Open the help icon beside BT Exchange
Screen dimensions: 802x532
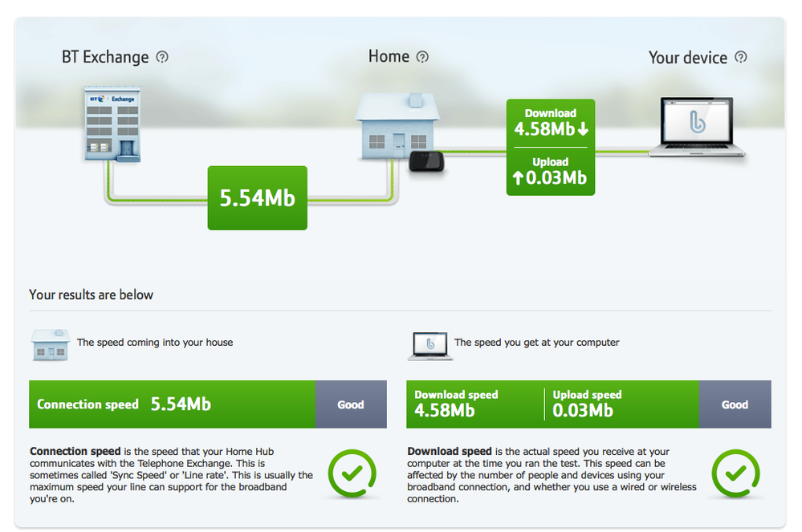[x=162, y=57]
